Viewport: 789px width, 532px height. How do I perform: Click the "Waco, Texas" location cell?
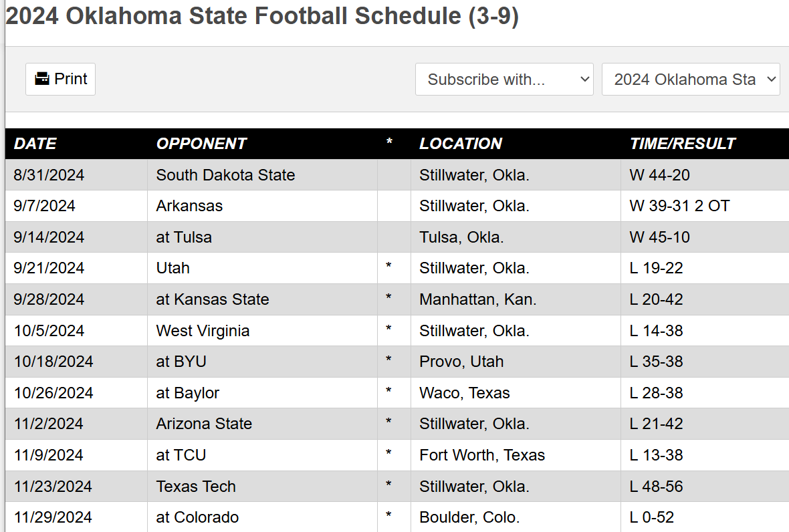(465, 393)
